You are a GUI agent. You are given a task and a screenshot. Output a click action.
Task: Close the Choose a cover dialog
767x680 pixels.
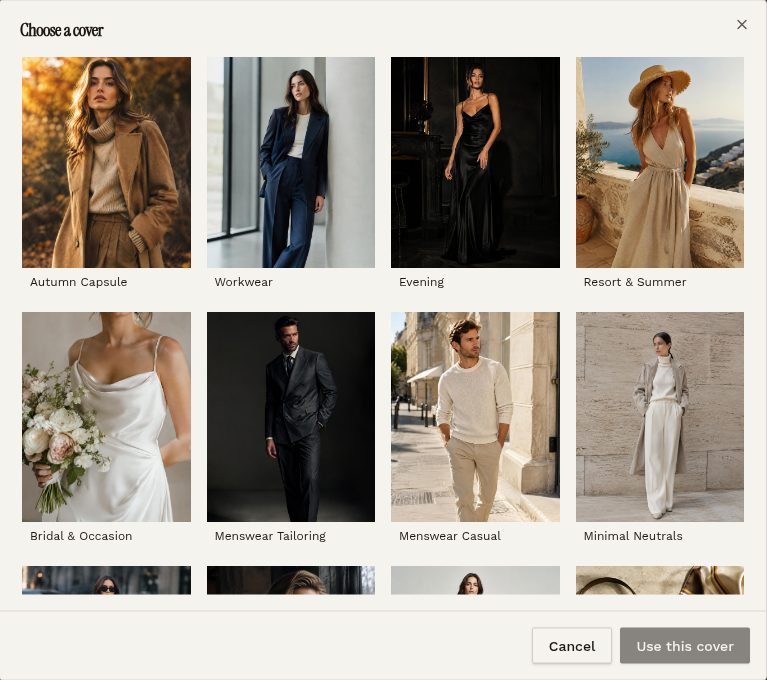[x=742, y=24]
